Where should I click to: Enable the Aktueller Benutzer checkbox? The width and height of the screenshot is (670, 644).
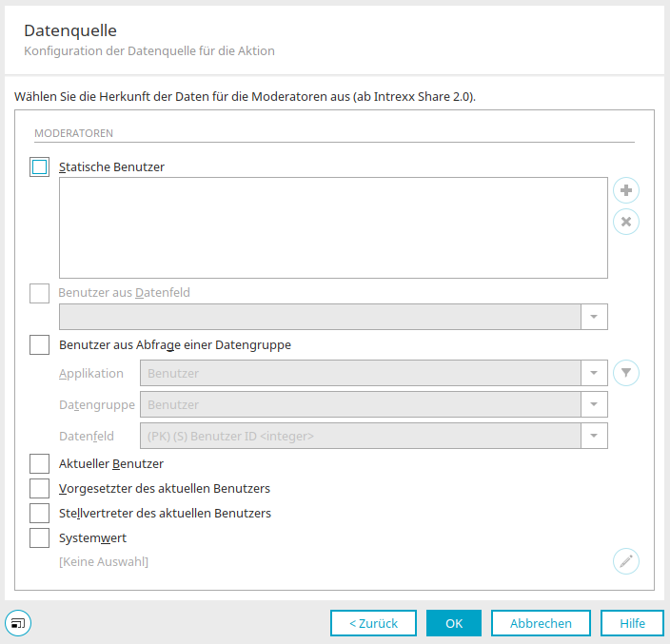pos(39,464)
